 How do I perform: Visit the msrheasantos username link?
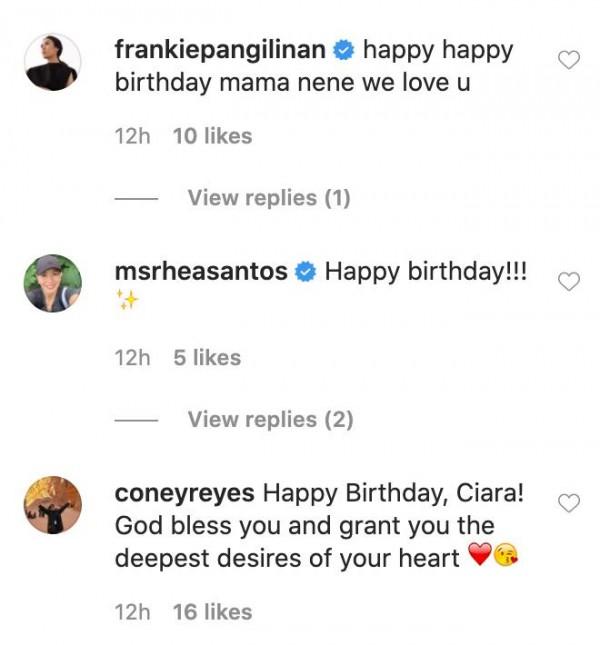pos(201,271)
